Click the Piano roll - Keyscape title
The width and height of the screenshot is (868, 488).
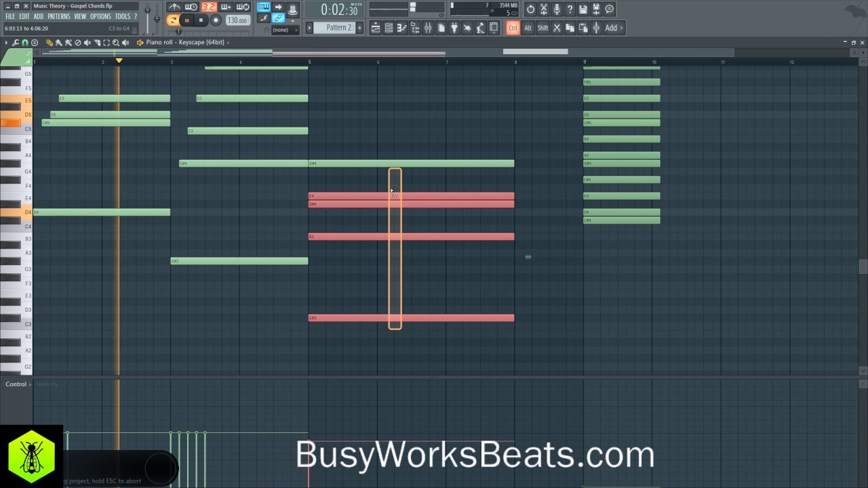click(185, 43)
